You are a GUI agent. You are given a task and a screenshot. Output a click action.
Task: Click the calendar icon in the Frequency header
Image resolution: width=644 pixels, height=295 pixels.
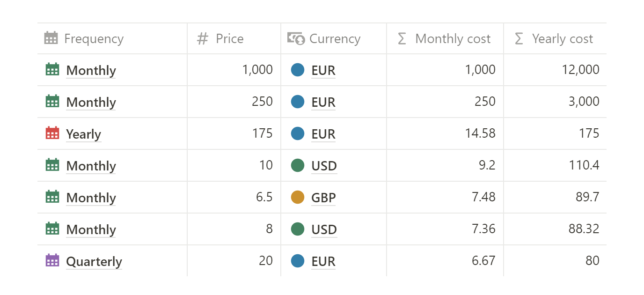(x=51, y=38)
